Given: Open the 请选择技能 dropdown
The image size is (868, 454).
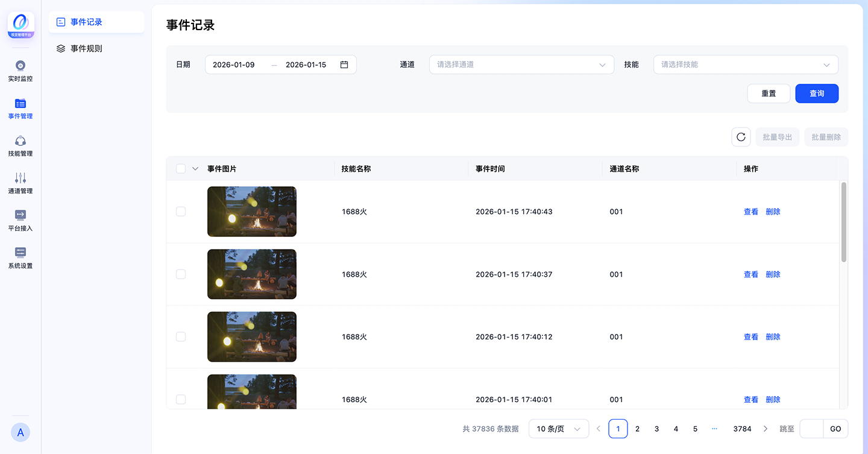Looking at the screenshot, I should (x=746, y=65).
